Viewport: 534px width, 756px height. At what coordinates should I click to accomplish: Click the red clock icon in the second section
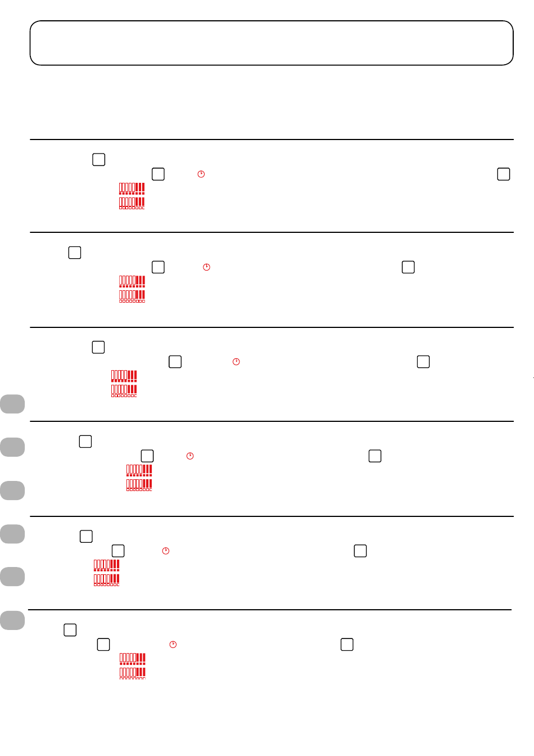click(x=206, y=267)
